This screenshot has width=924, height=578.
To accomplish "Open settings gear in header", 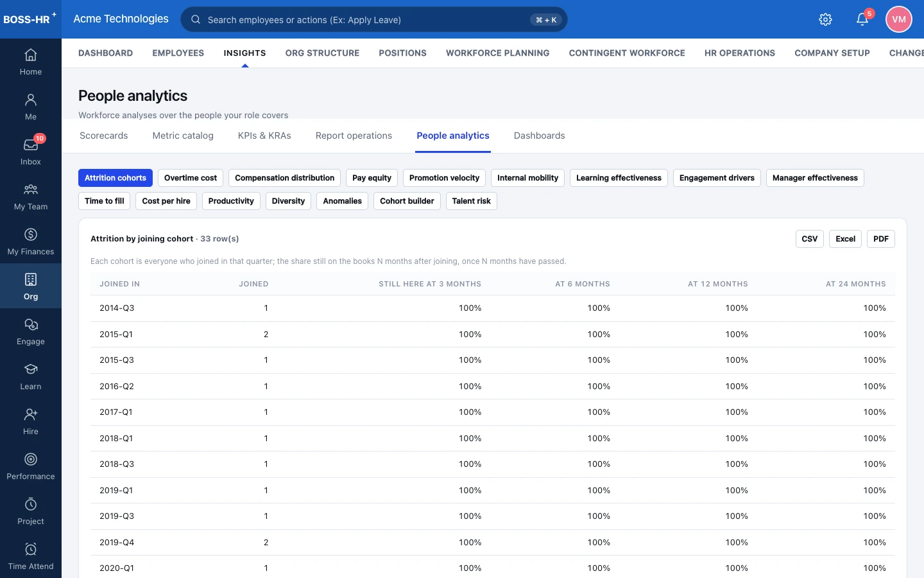I will 826,19.
